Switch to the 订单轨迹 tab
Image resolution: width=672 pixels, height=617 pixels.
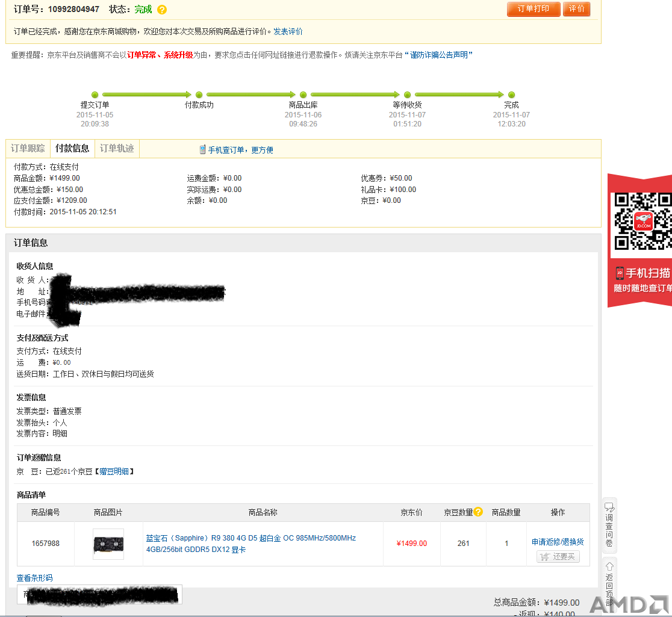pyautogui.click(x=117, y=148)
